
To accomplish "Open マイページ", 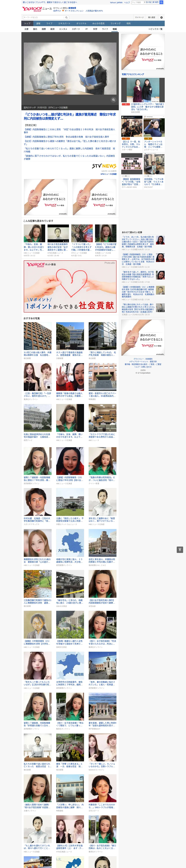I will click(139, 17).
